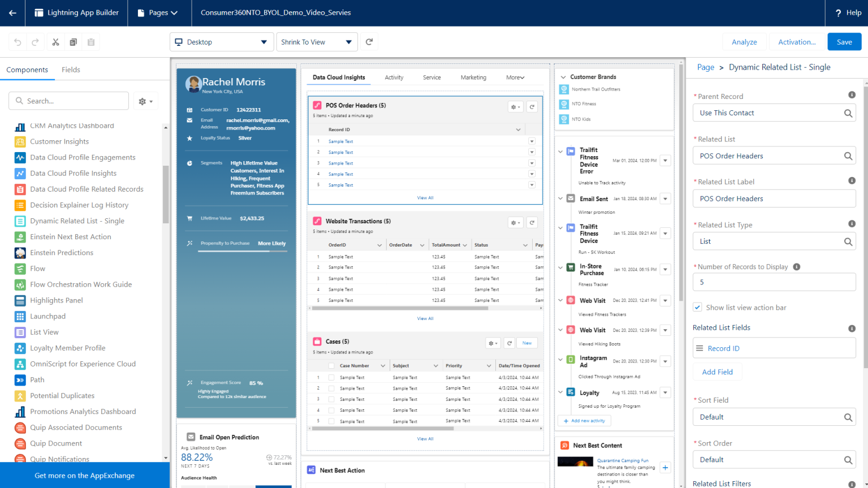The height and width of the screenshot is (488, 868).
Task: Collapse the Customer Brands section
Action: click(563, 76)
